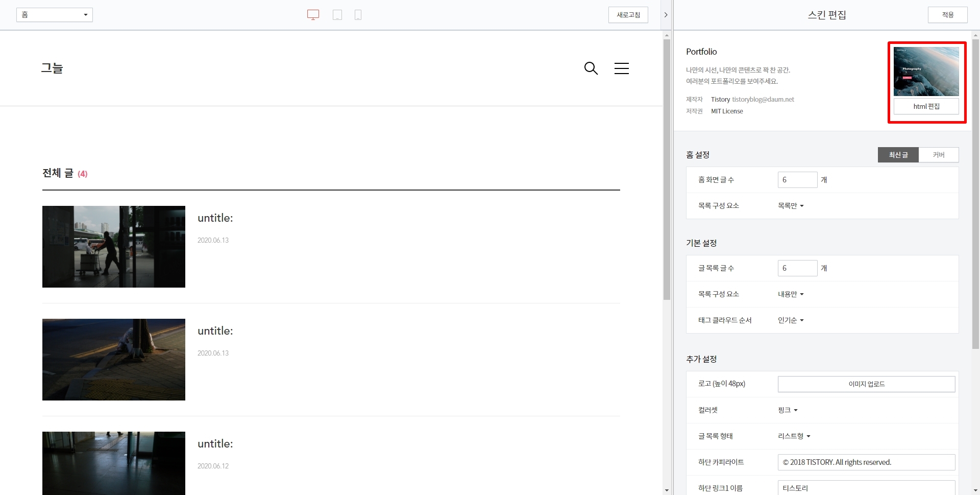Open the 핑크 color set dropdown
980x495 pixels.
(x=788, y=410)
